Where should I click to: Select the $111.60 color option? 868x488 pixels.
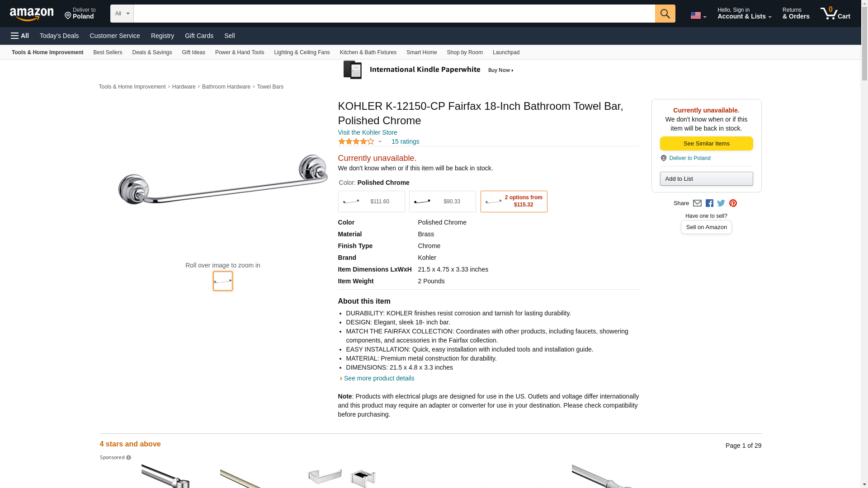[371, 202]
